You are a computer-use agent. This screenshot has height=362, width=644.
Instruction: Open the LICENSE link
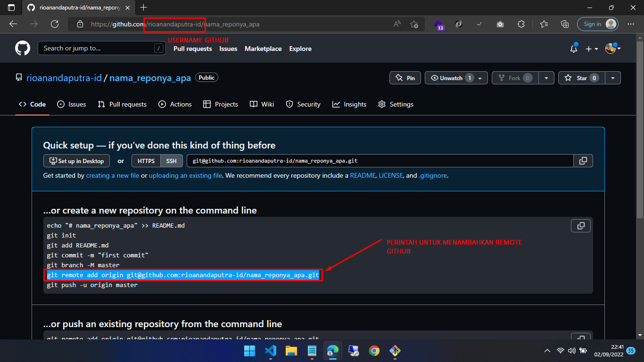pos(391,175)
